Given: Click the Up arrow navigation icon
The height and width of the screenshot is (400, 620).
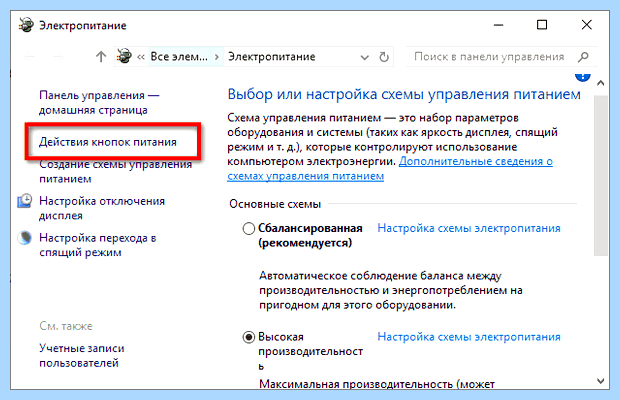Looking at the screenshot, I should point(101,57).
